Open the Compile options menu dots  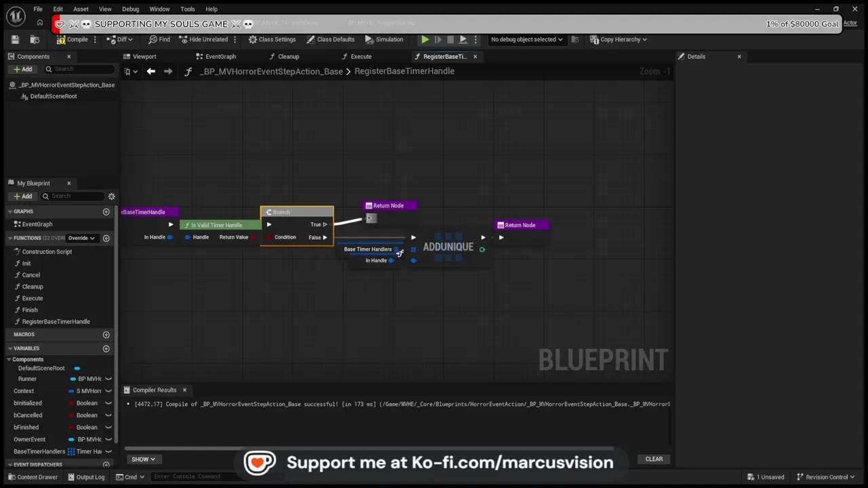point(95,39)
